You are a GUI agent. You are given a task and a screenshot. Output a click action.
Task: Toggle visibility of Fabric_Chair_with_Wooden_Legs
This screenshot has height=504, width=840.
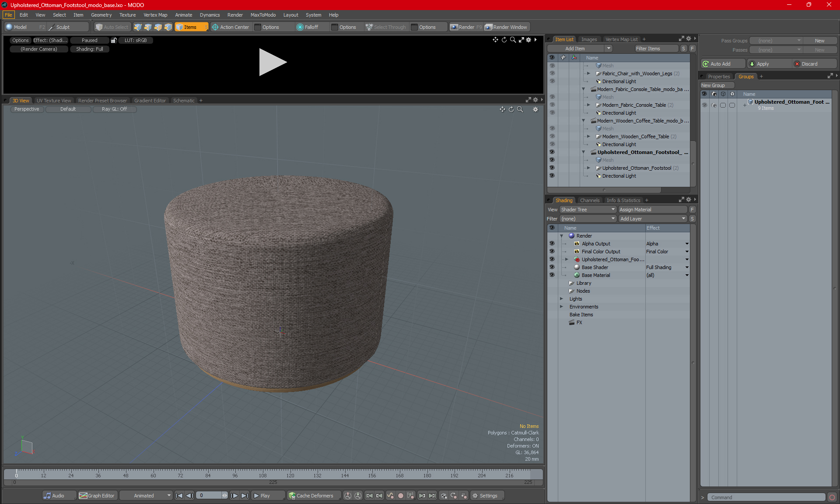552,73
